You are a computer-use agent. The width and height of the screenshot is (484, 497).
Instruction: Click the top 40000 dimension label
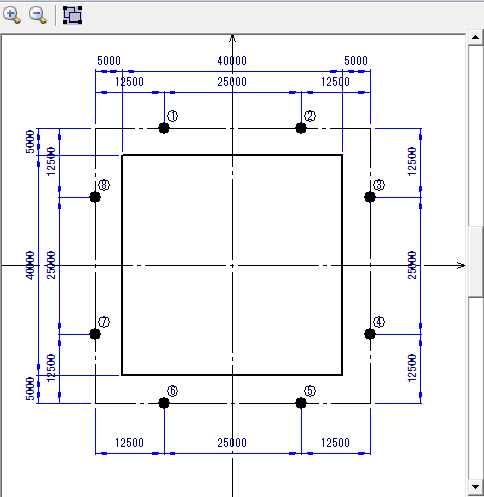(x=232, y=61)
